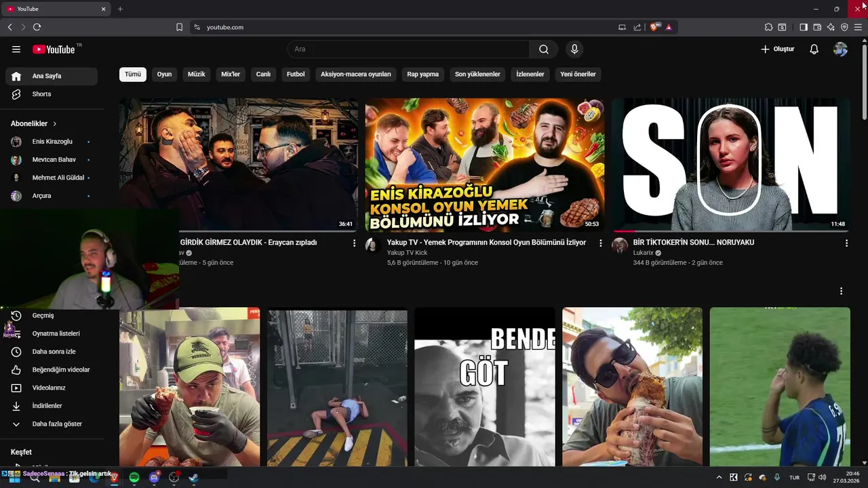This screenshot has width=868, height=488.
Task: Start voice search with microphone icon
Action: click(574, 49)
